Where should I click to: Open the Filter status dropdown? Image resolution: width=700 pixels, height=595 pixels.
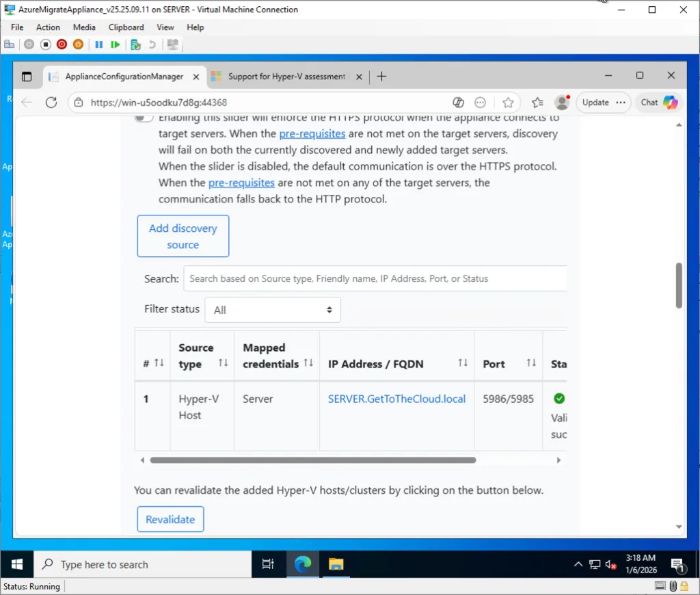coord(273,310)
